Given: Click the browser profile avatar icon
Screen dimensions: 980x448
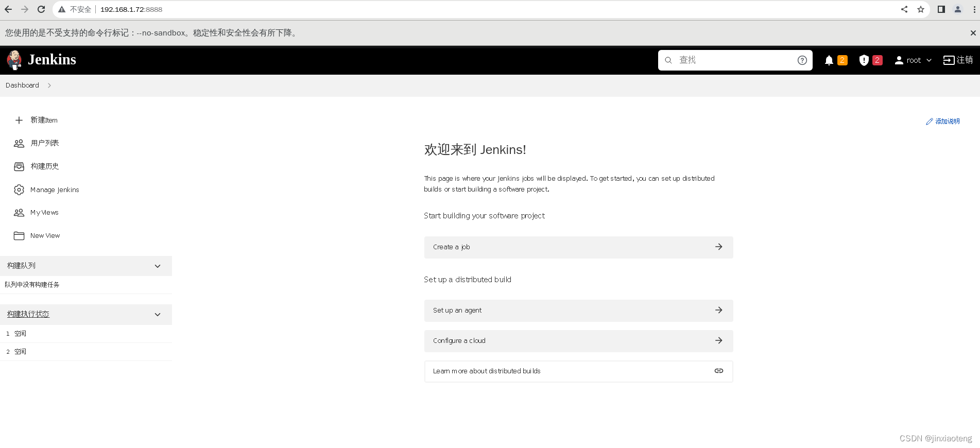Looking at the screenshot, I should tap(958, 9).
